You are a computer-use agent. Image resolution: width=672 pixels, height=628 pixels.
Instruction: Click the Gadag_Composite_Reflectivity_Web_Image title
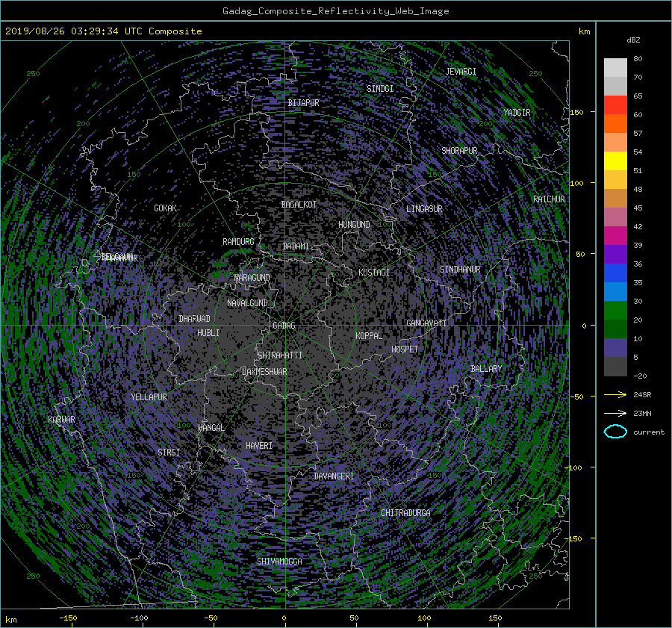coord(335,11)
